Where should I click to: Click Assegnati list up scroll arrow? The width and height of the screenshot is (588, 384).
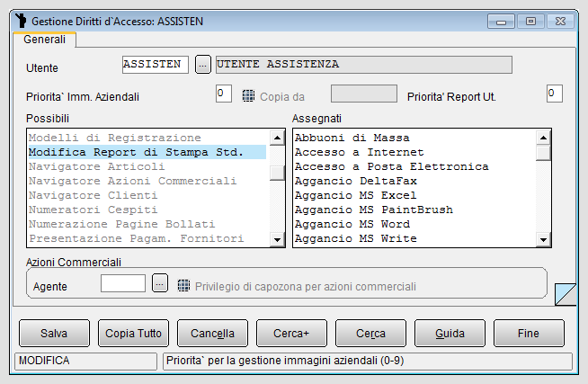(543, 138)
